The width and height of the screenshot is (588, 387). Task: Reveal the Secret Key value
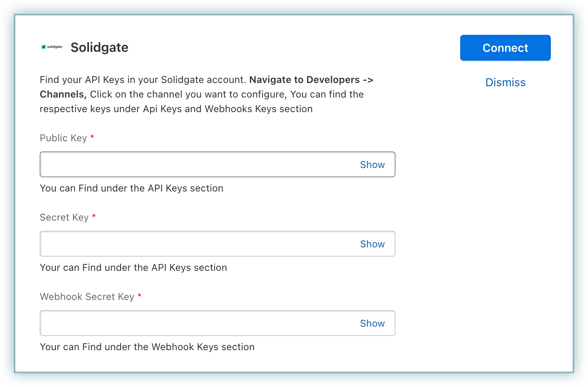coord(372,244)
